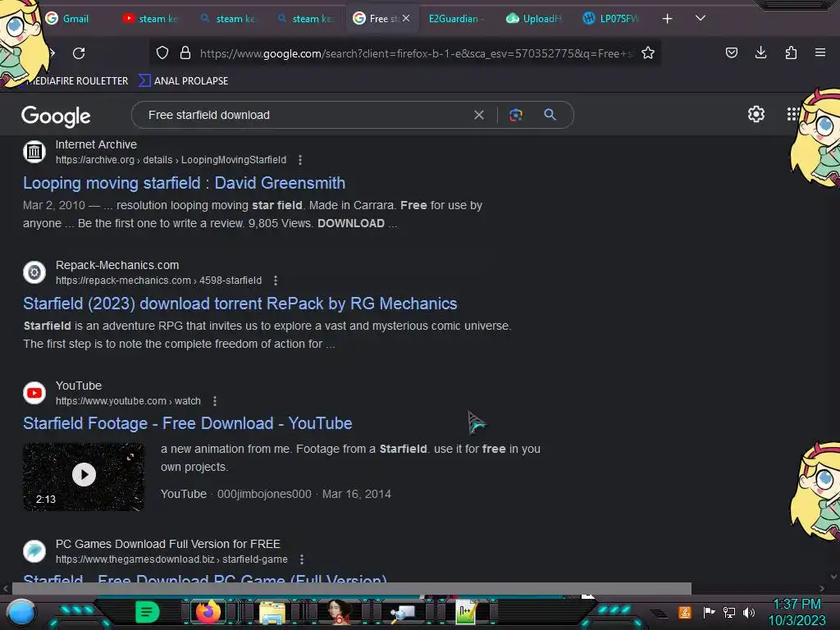The height and width of the screenshot is (630, 840).
Task: Open Looping moving starfield result
Action: tap(184, 183)
